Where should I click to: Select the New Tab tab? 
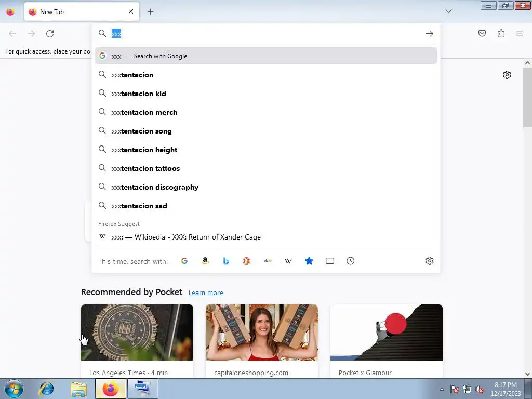(x=82, y=11)
